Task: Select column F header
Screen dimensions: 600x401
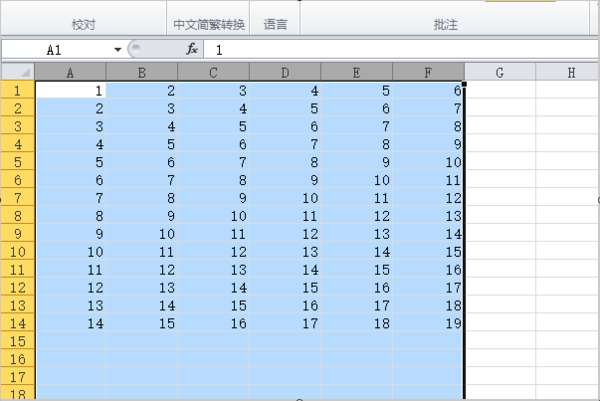Action: (x=428, y=72)
